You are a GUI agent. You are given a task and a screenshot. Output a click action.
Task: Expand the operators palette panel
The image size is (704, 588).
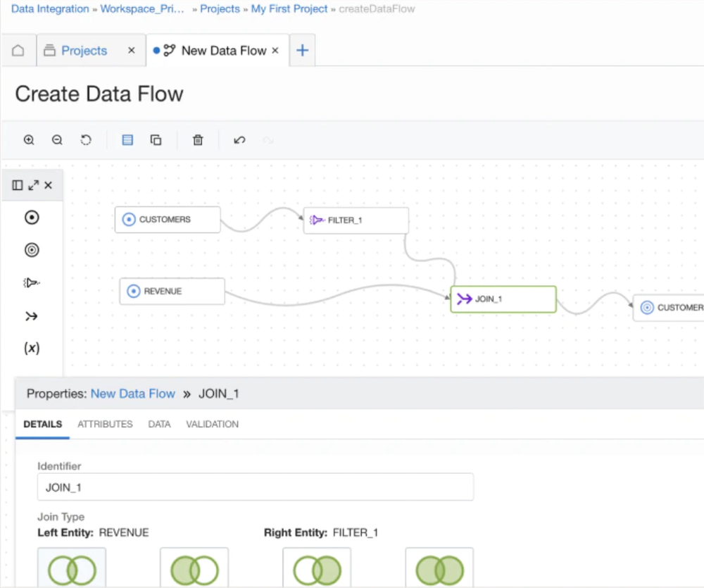click(33, 185)
